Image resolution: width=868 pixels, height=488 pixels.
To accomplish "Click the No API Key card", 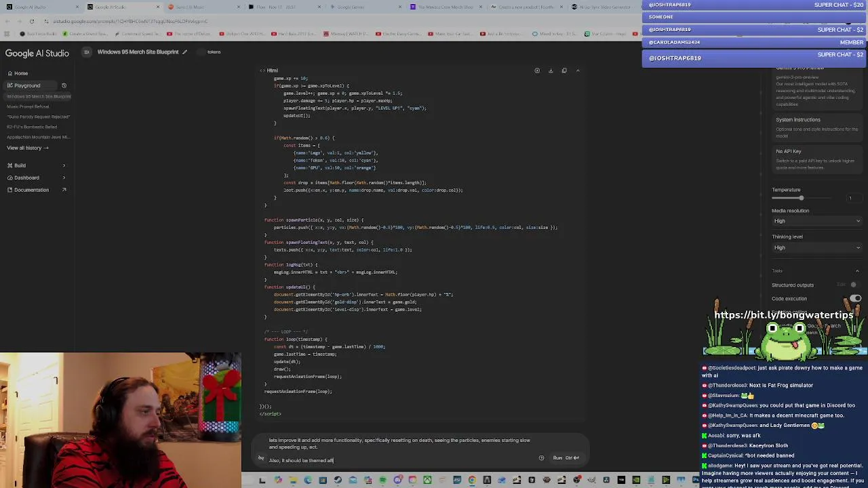I will pyautogui.click(x=816, y=159).
